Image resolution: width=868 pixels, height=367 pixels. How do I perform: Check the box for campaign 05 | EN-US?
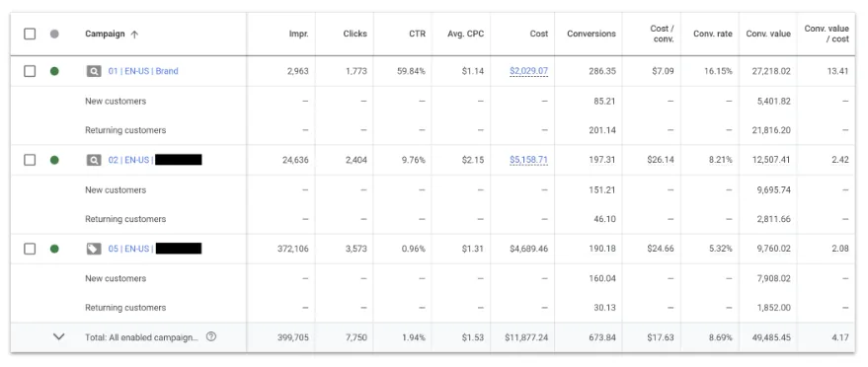30,249
